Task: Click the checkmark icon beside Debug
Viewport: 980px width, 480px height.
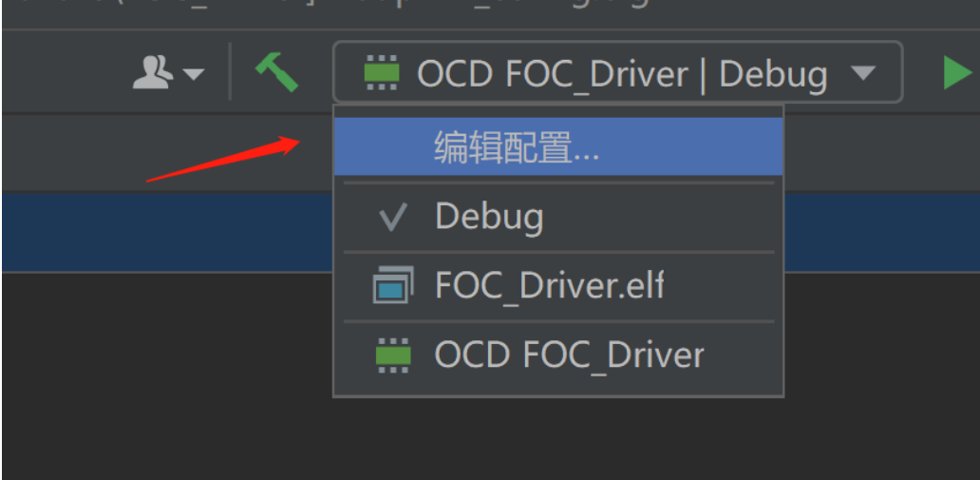Action: [393, 217]
